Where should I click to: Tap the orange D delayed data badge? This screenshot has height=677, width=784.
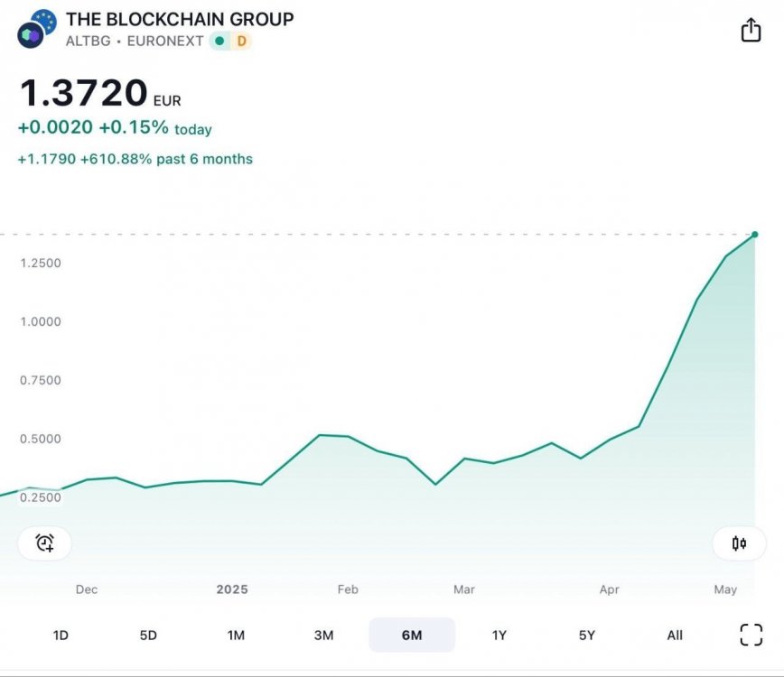[241, 41]
